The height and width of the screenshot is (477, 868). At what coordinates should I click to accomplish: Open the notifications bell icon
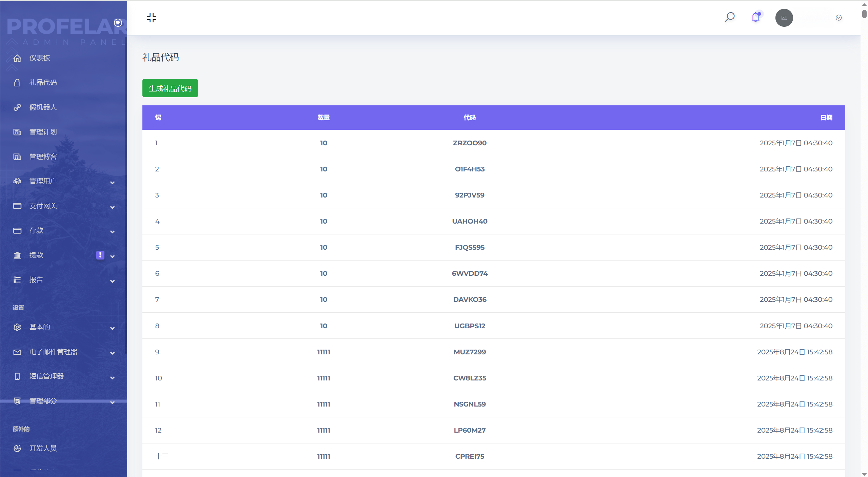[x=756, y=17]
